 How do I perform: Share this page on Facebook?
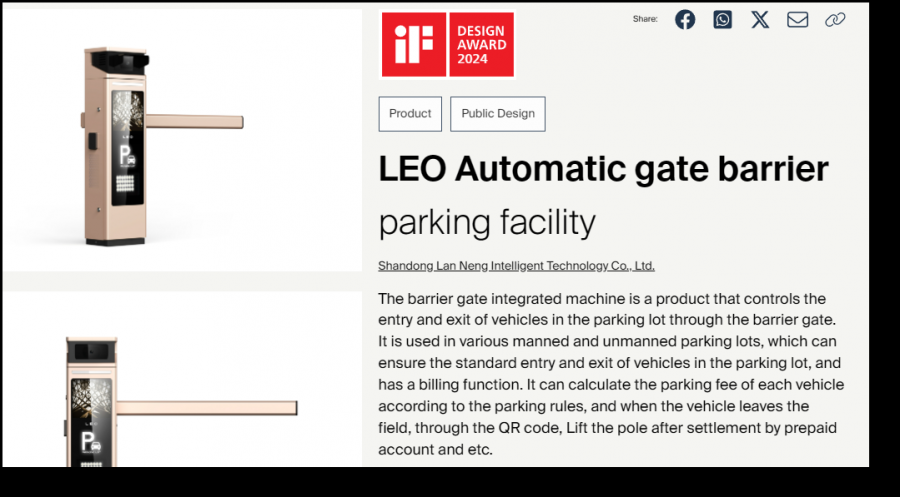click(x=685, y=20)
